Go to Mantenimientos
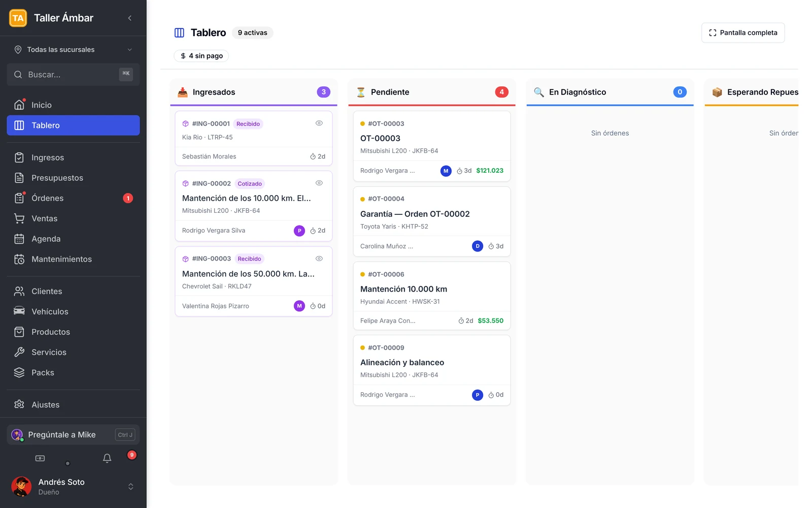This screenshot has width=812, height=508. 73,260
